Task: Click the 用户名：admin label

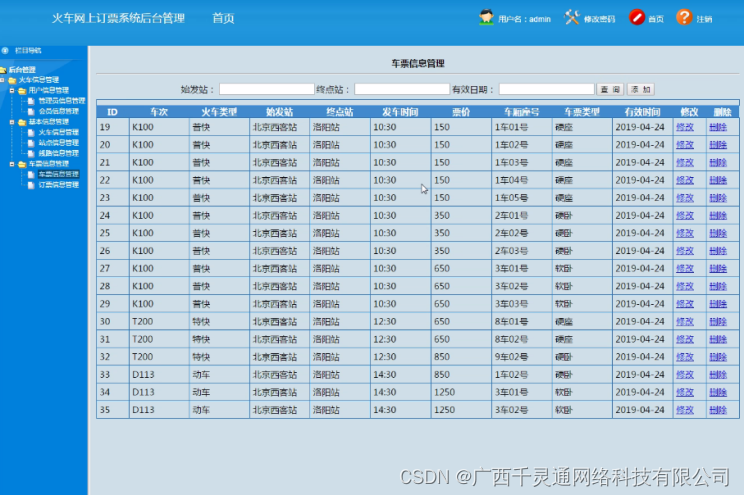Action: (524, 19)
